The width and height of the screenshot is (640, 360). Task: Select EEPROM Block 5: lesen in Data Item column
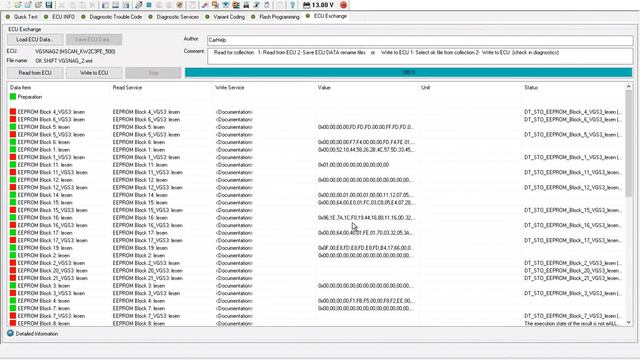44,127
